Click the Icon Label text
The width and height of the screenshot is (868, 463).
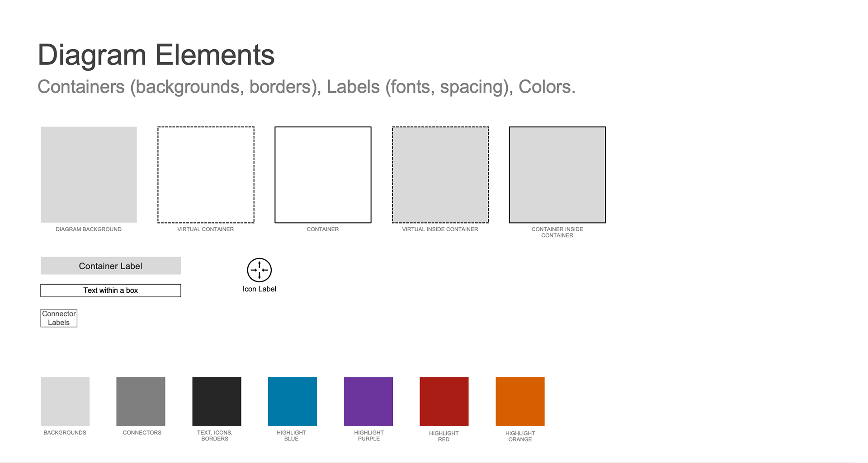(x=259, y=289)
